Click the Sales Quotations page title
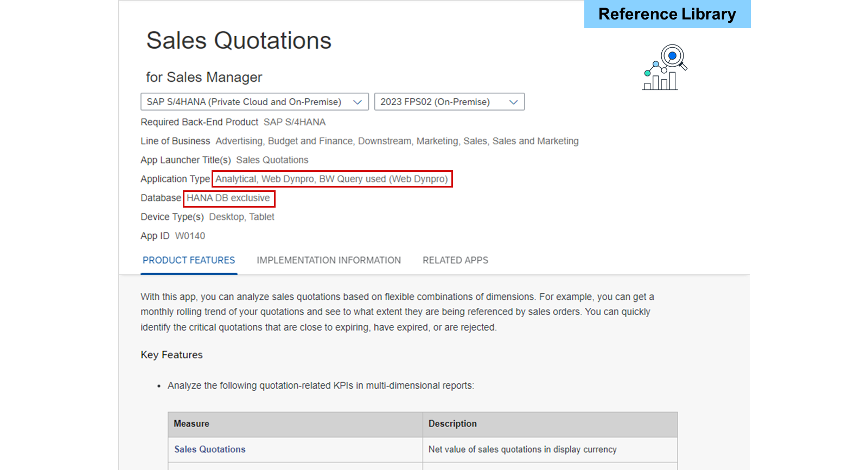 tap(239, 41)
